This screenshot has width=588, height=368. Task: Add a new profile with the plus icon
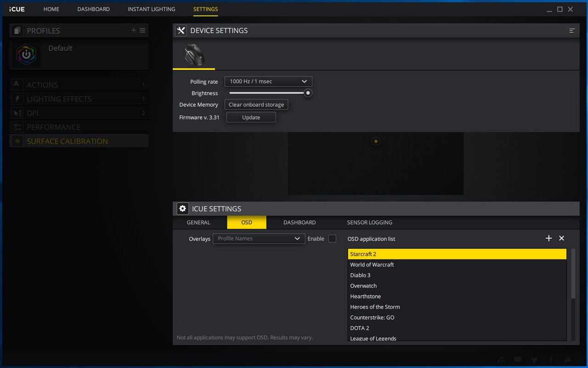(134, 30)
